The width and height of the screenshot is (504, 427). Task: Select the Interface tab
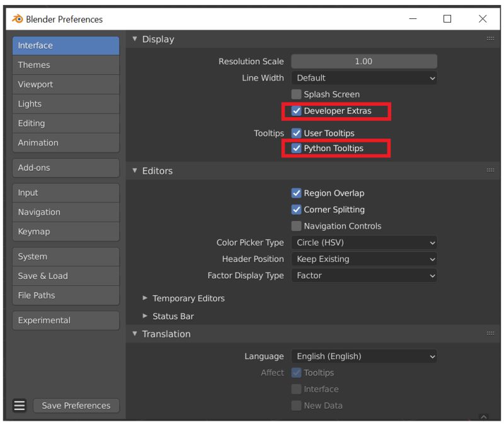pyautogui.click(x=66, y=45)
